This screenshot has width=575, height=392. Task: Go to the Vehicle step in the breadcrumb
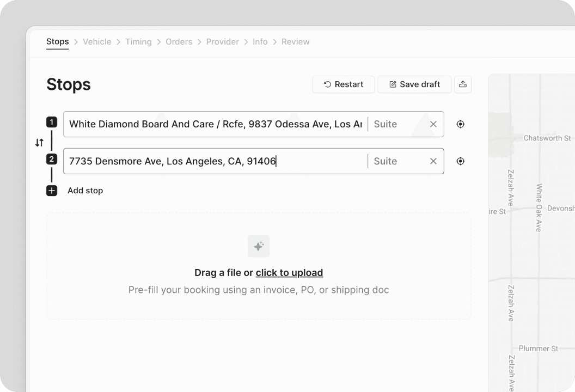(x=97, y=41)
